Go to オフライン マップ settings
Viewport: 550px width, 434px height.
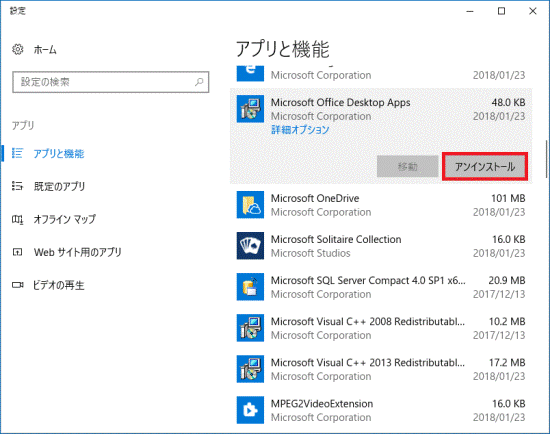pos(64,219)
